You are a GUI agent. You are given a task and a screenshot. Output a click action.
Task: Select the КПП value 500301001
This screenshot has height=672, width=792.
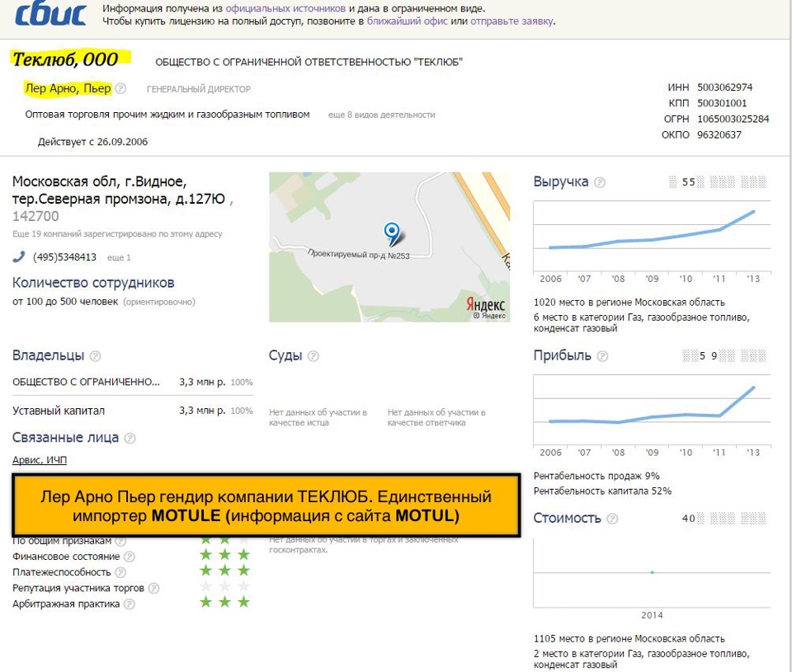722,103
